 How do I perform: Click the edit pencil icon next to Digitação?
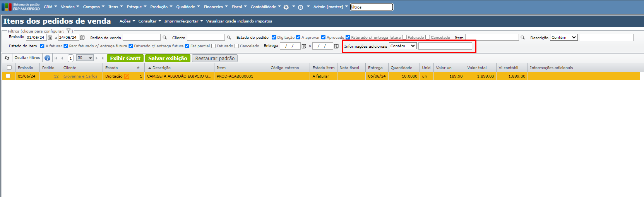pyautogui.click(x=127, y=76)
